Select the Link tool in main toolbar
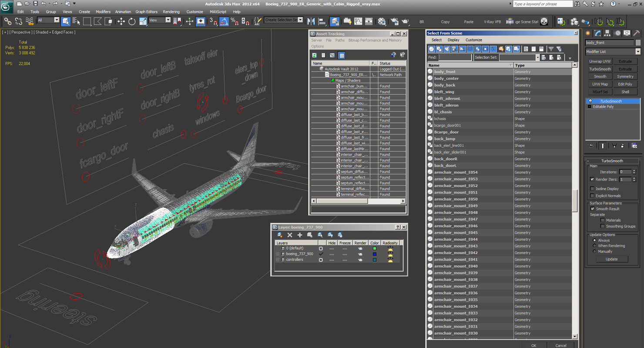The height and width of the screenshot is (348, 644). click(7, 21)
